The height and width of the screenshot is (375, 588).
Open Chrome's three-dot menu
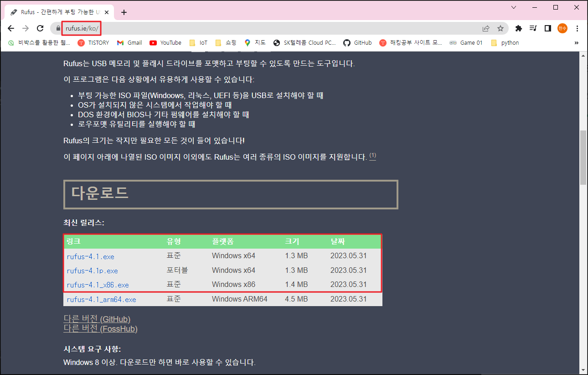pyautogui.click(x=578, y=28)
